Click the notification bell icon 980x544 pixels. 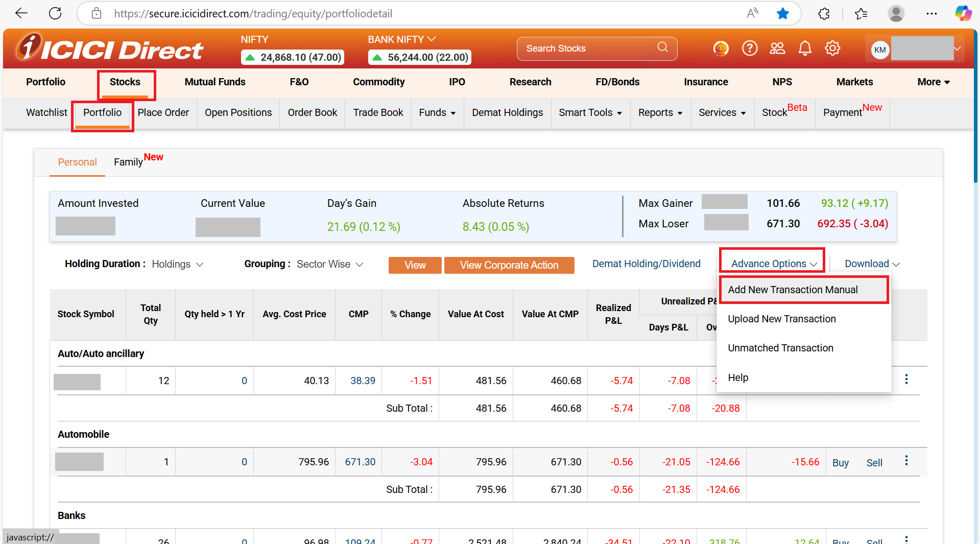tap(805, 49)
